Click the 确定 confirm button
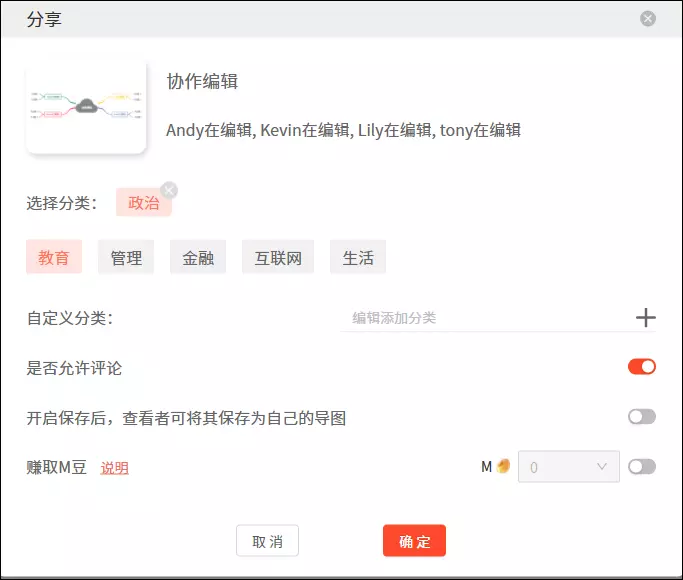Image resolution: width=683 pixels, height=580 pixels. [414, 541]
